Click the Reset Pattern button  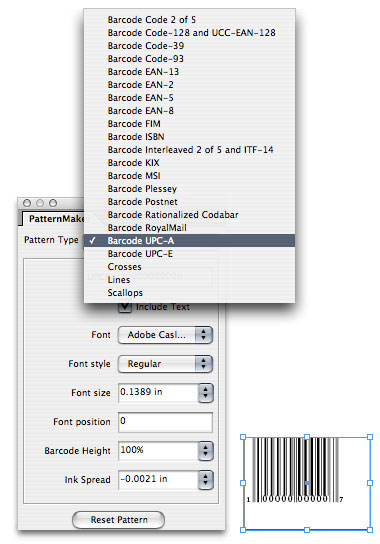118,520
